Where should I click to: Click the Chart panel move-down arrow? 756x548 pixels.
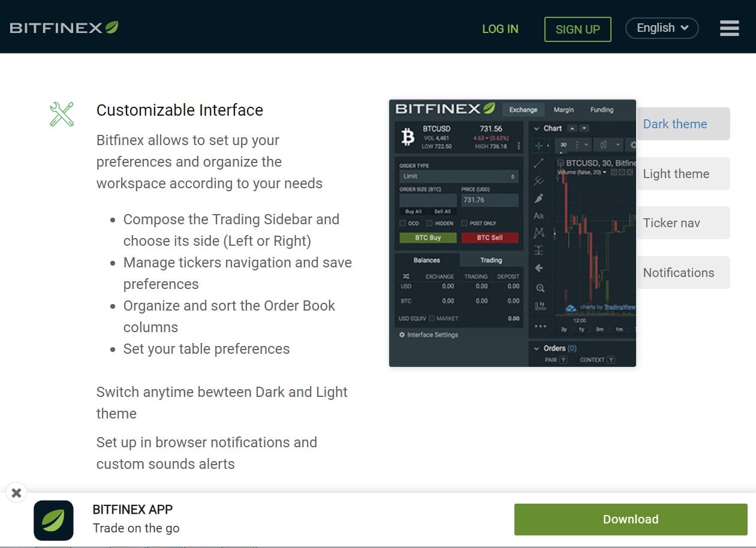click(585, 128)
